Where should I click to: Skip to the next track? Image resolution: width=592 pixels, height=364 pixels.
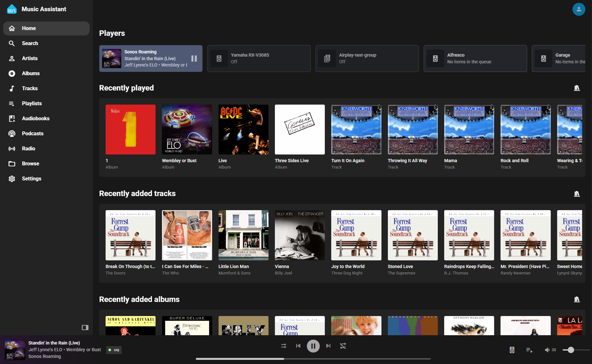coord(328,346)
